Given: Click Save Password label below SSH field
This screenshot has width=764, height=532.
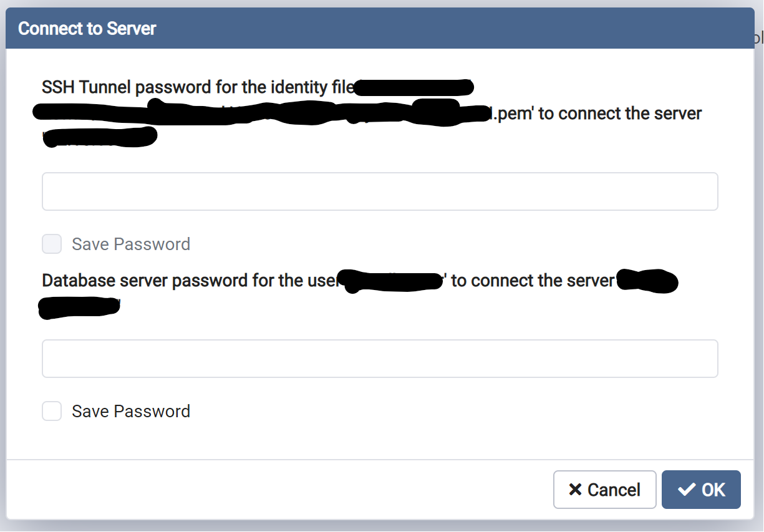Looking at the screenshot, I should click(131, 244).
